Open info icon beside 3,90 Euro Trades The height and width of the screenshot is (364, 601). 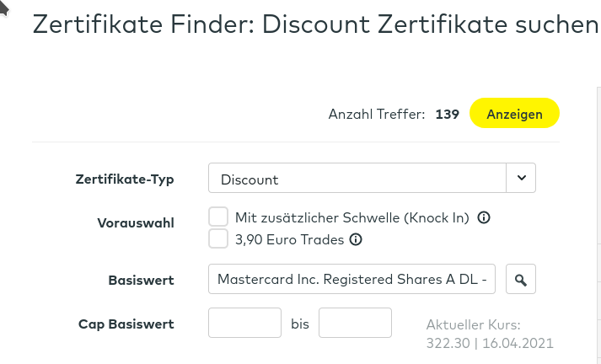[x=356, y=239]
